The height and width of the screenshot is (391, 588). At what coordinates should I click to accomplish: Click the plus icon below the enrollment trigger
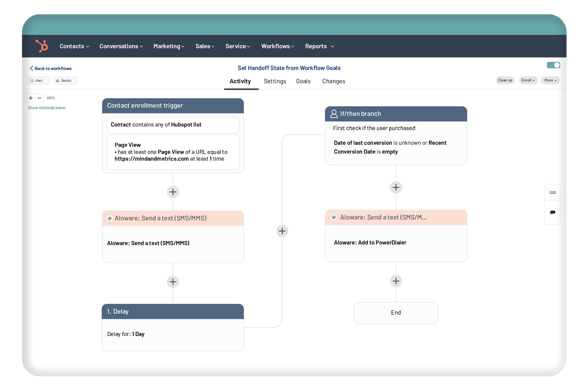[x=173, y=192]
